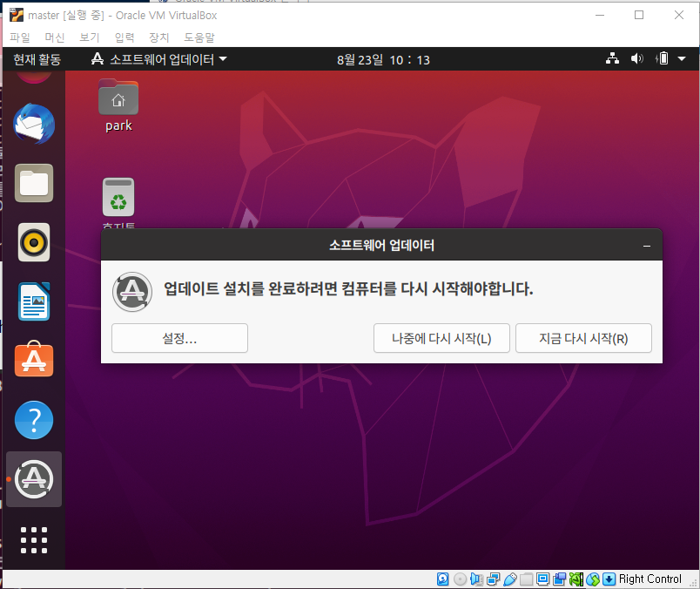Click the 소프트웨어 업데이터 dialog title bar

tap(381, 245)
